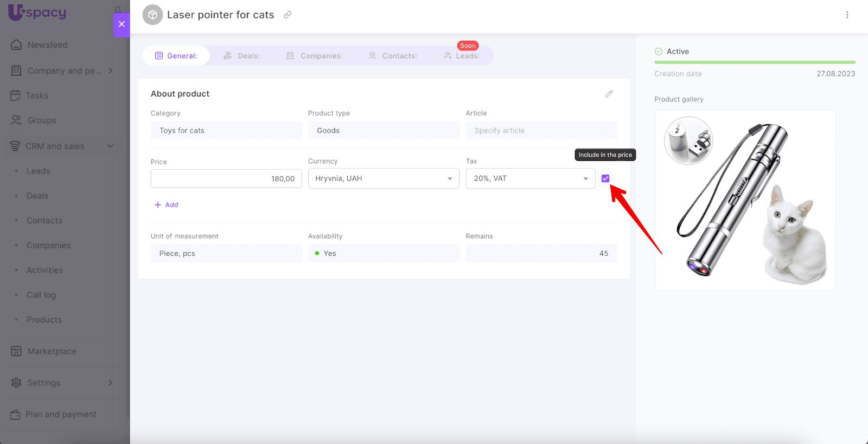The width and height of the screenshot is (868, 444).
Task: Click the Plan and payment icon
Action: point(15,414)
